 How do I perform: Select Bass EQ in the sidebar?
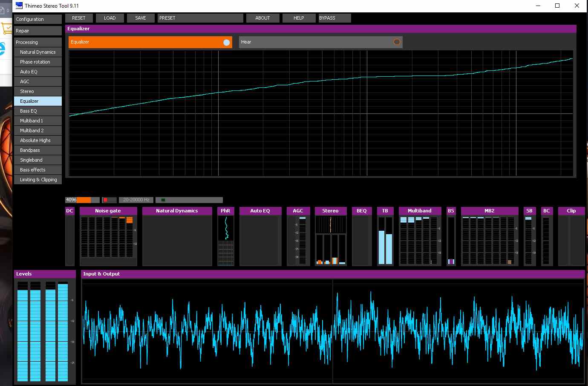pyautogui.click(x=37, y=111)
